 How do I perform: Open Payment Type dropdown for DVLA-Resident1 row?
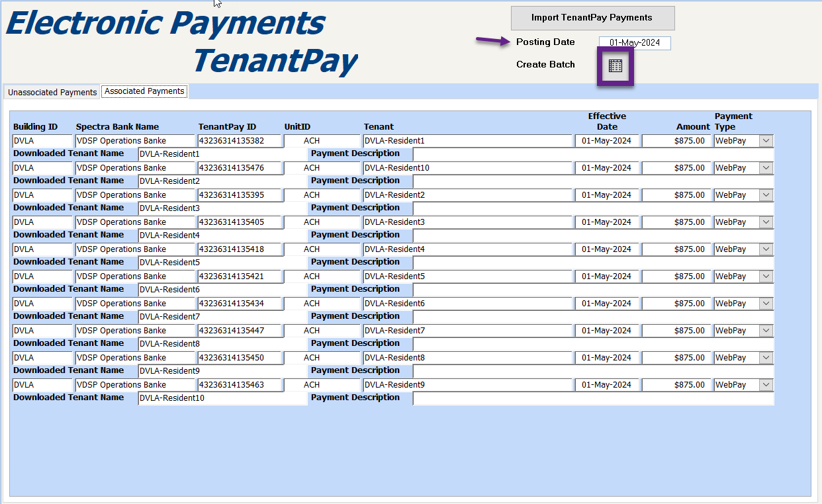point(766,141)
